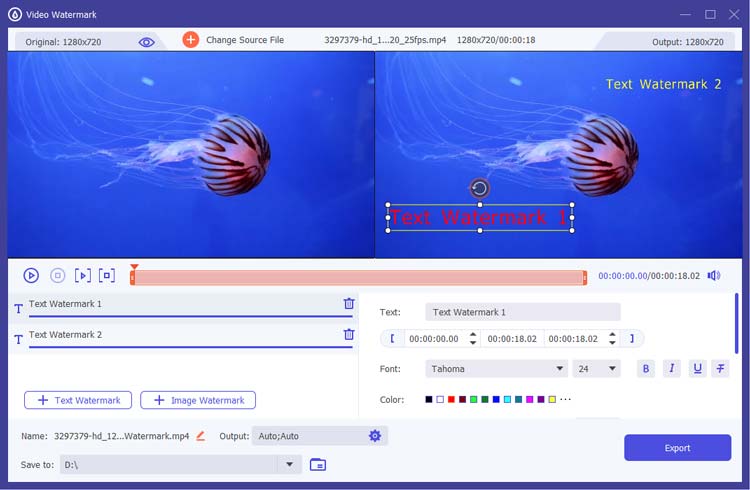Image resolution: width=750 pixels, height=490 pixels.
Task: Set the start point with the left bracket
Action: 392,338
